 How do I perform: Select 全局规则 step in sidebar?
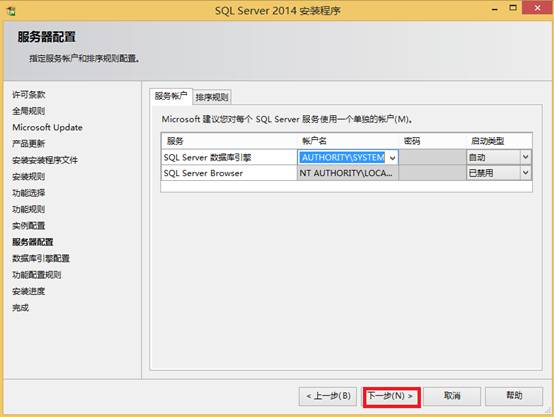tap(29, 111)
